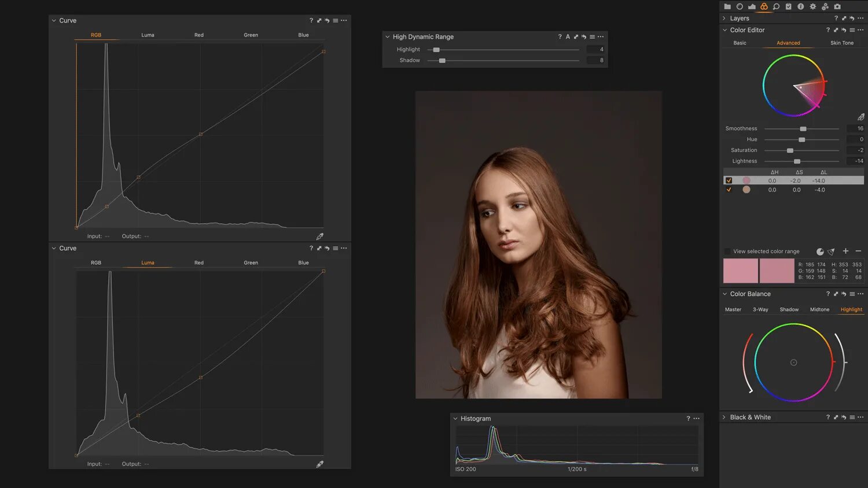Open the Capture tool tab circle icon
This screenshot has height=488, width=868.
pos(740,6)
